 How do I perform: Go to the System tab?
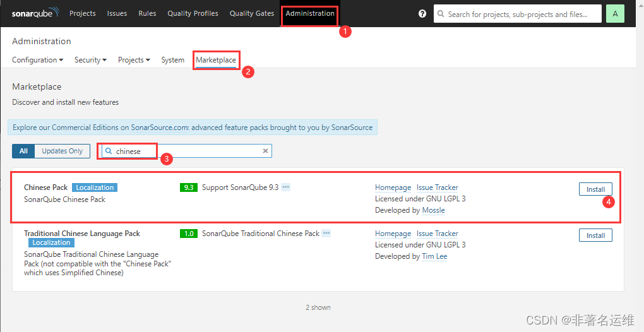pyautogui.click(x=172, y=60)
